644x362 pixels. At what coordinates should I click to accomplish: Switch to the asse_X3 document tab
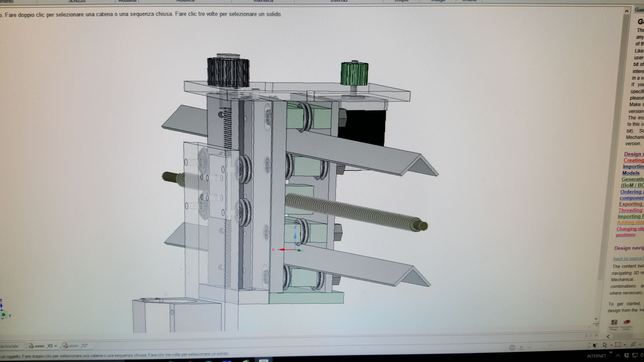(x=43, y=346)
